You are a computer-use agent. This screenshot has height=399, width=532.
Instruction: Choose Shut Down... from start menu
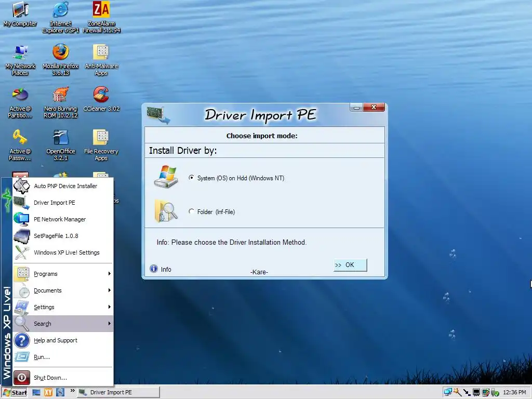click(63, 378)
